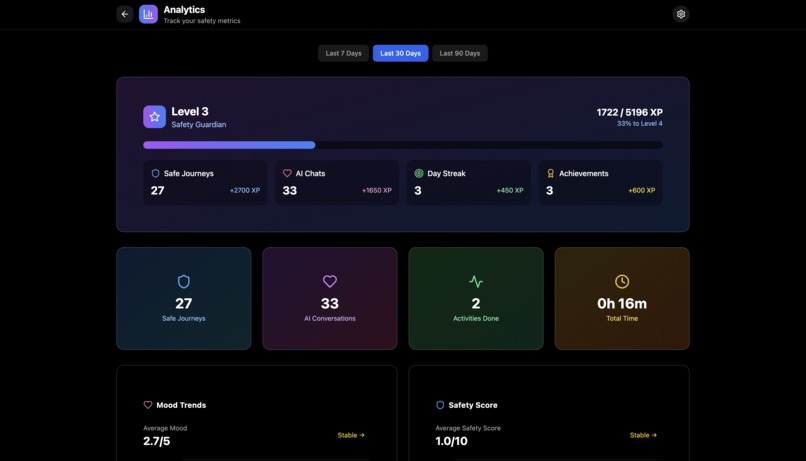806x461 pixels.
Task: Click the green Day Streak icon
Action: [x=419, y=174]
